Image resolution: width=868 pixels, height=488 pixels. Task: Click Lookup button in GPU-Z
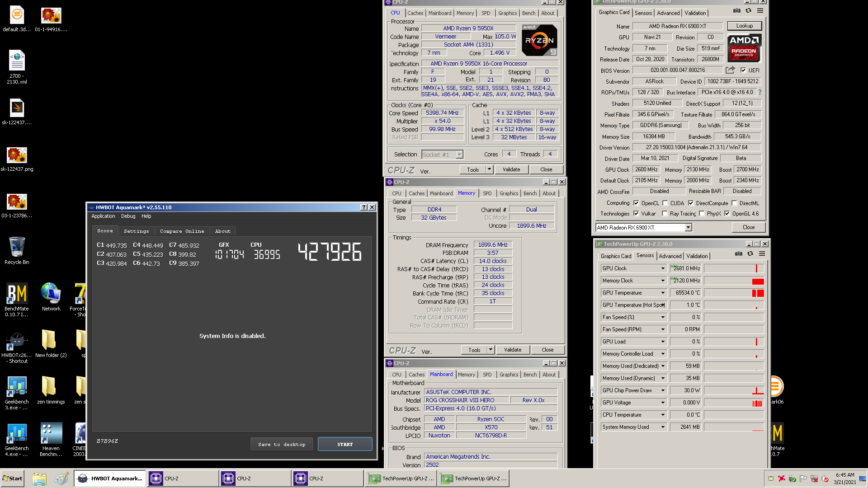point(744,26)
